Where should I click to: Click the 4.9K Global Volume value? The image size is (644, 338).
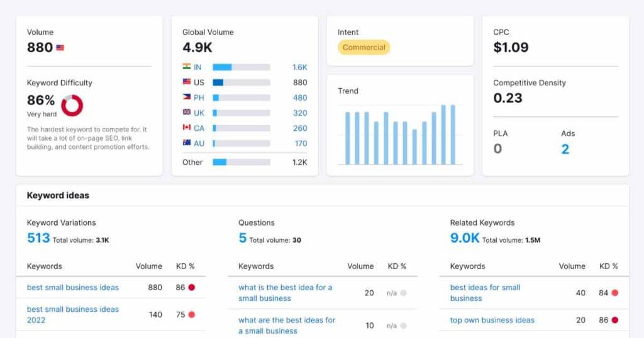pos(197,48)
